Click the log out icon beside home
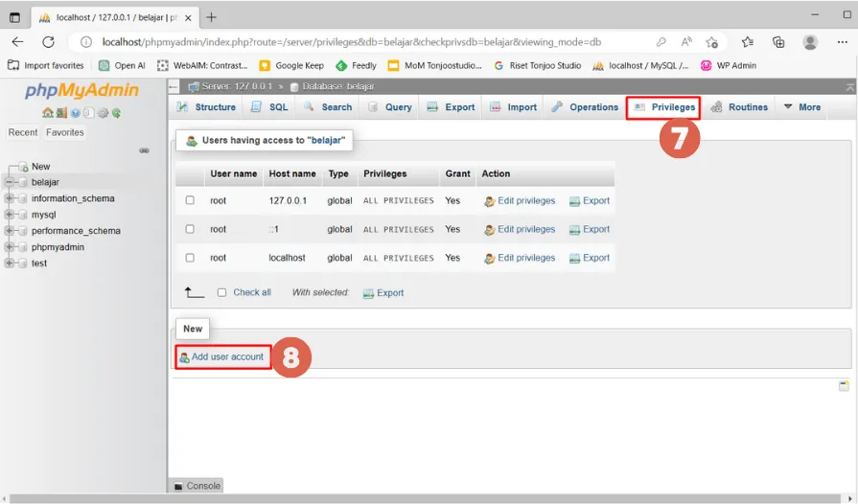 click(x=61, y=113)
